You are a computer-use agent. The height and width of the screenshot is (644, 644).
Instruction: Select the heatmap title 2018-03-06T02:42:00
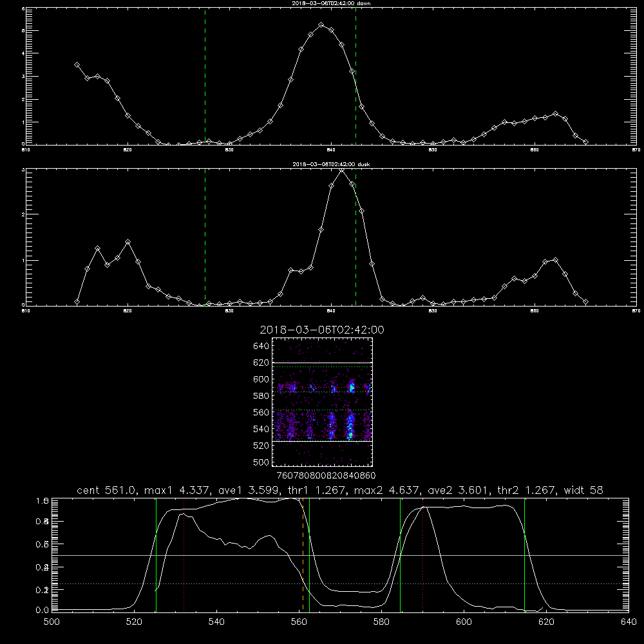pos(322,330)
